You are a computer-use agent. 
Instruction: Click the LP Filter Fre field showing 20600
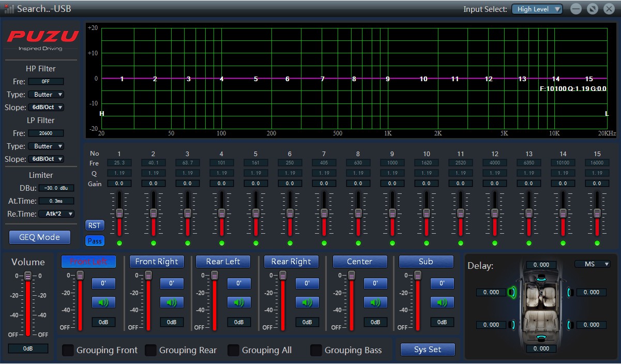pos(46,133)
